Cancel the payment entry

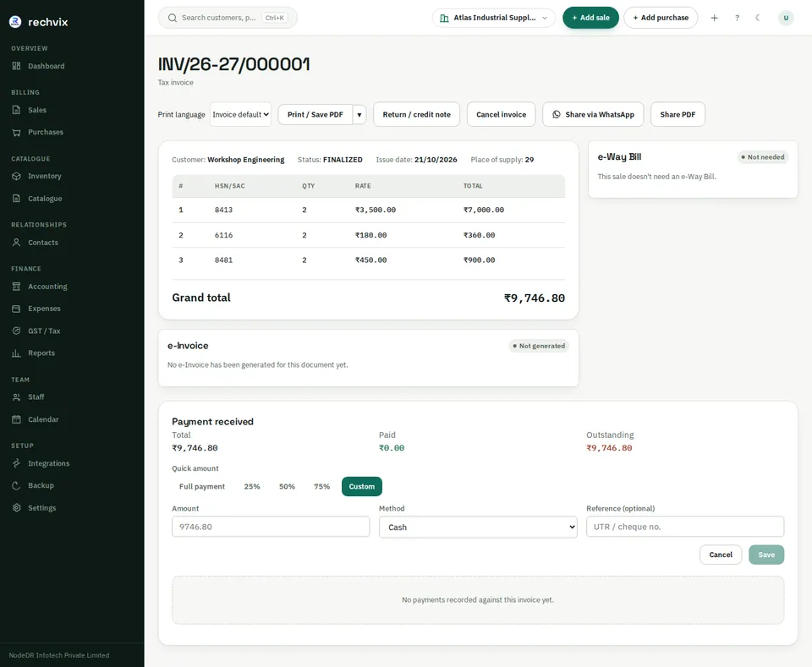[x=721, y=555]
